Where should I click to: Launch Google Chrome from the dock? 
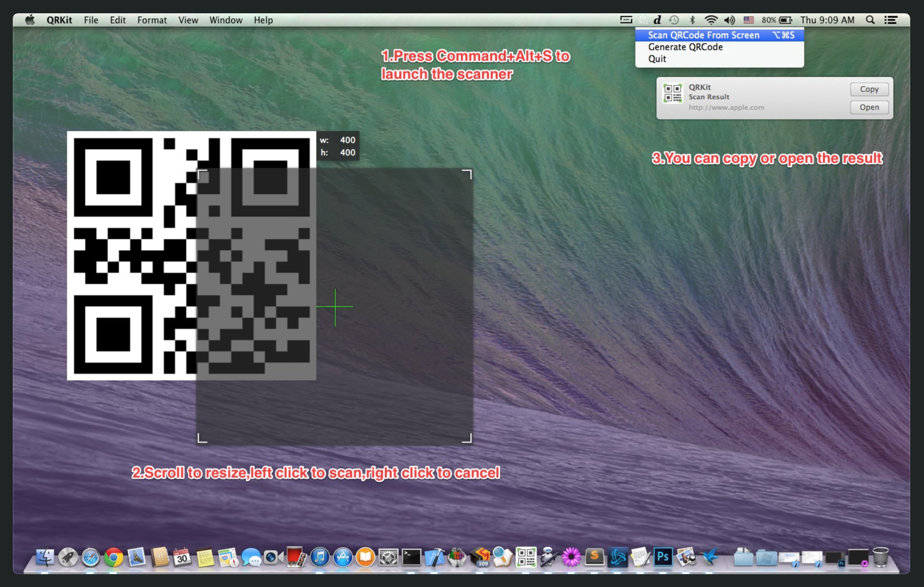tap(114, 557)
